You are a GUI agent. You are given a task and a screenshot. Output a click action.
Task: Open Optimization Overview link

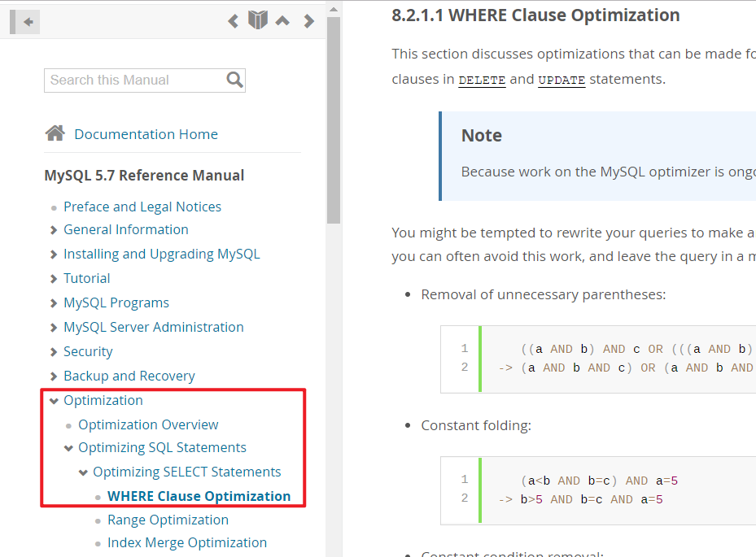point(148,424)
